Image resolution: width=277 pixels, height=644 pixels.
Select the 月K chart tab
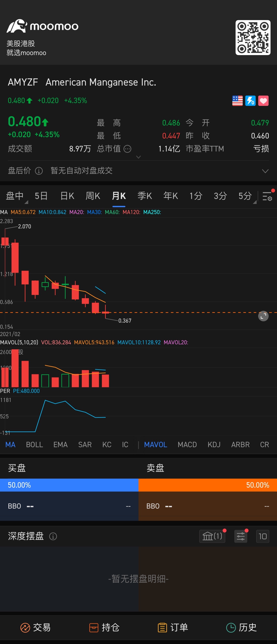click(119, 196)
